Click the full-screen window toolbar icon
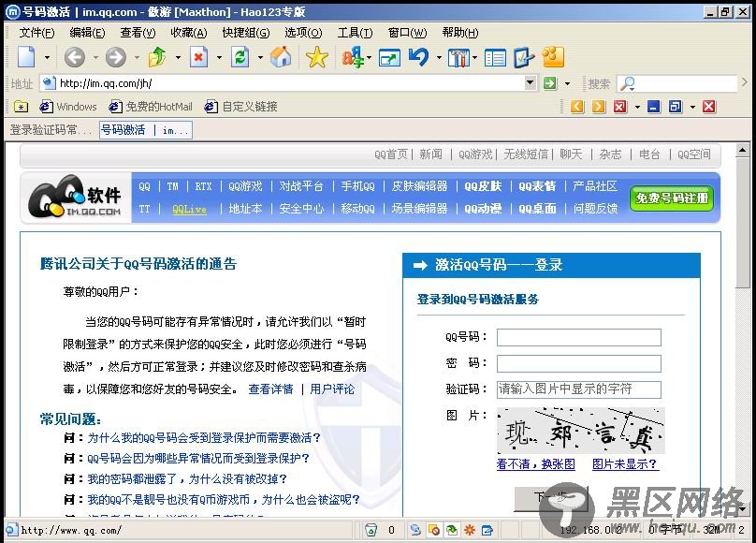The height and width of the screenshot is (543, 756). click(389, 58)
